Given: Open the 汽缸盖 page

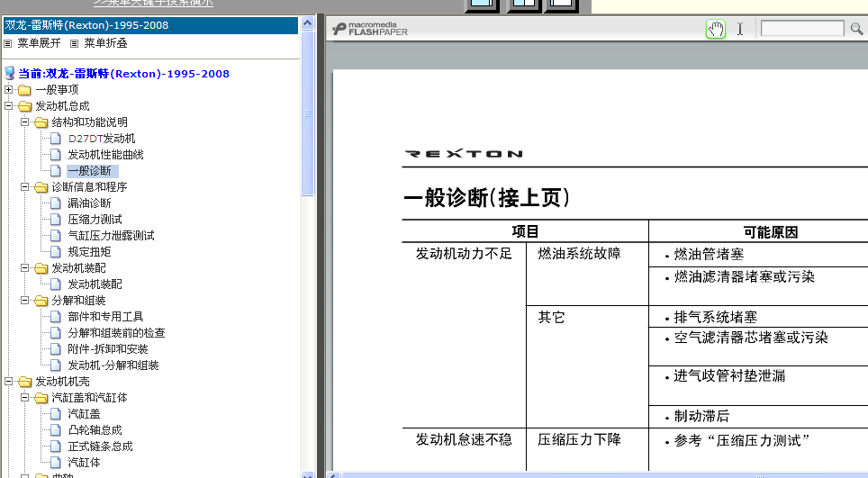Looking at the screenshot, I should [84, 414].
